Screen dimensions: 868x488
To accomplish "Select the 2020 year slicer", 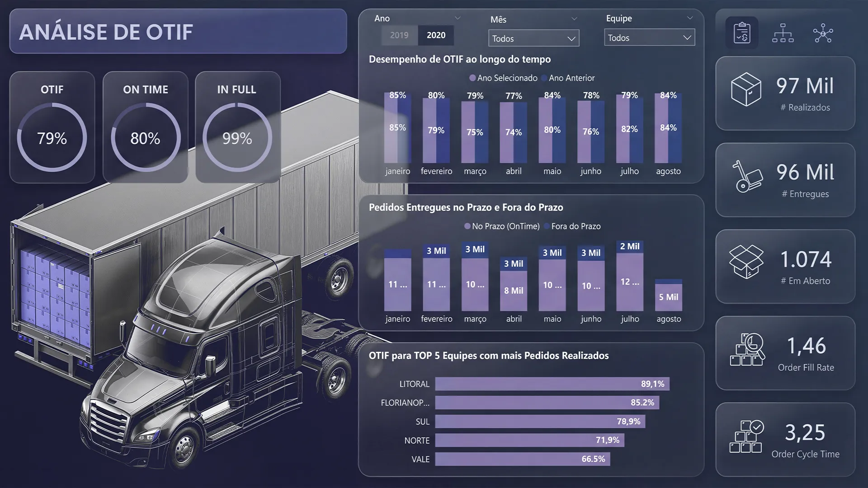I will pyautogui.click(x=436, y=35).
